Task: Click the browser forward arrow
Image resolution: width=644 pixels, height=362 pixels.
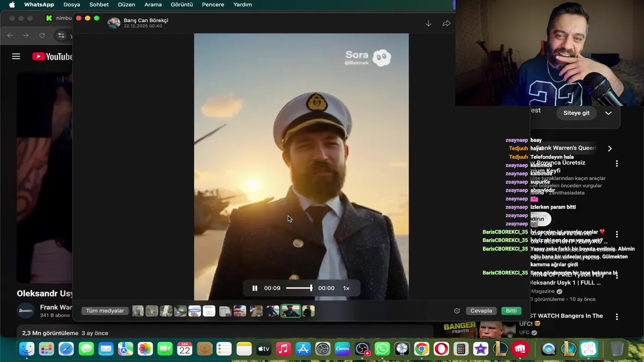Action: (26, 35)
